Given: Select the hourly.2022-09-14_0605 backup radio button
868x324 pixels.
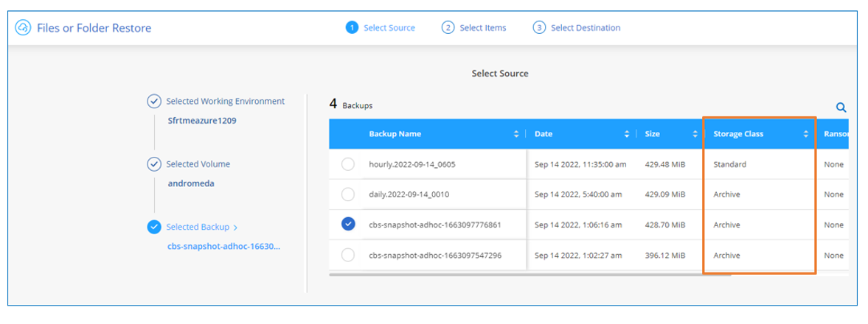Looking at the screenshot, I should click(348, 165).
